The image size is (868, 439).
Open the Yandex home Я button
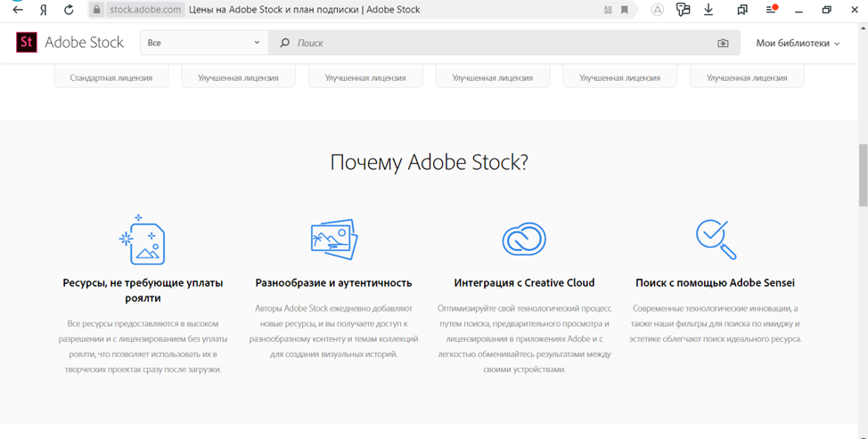[43, 10]
